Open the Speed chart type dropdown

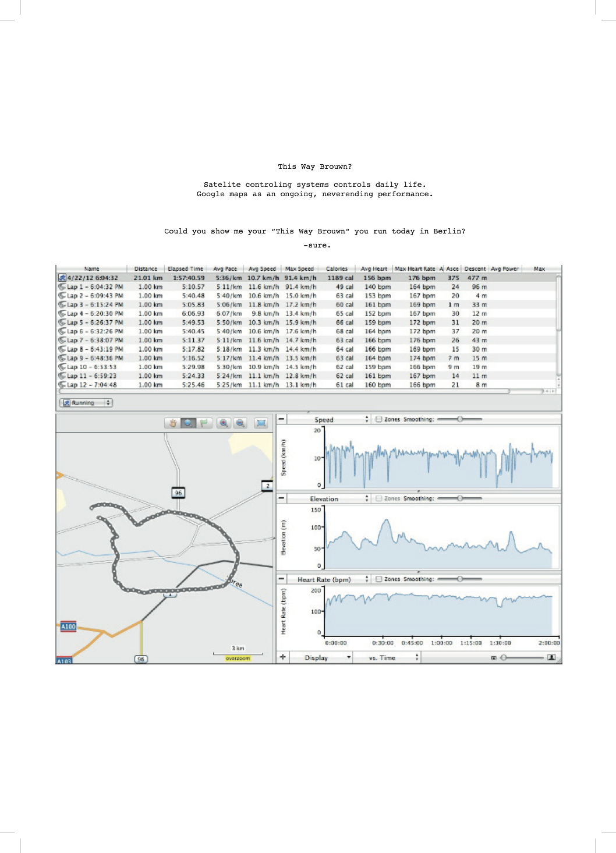click(x=329, y=419)
